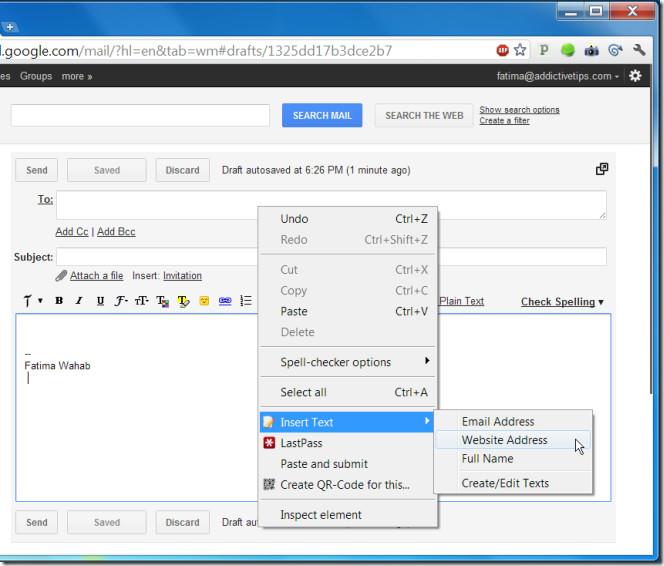This screenshot has height=566, width=664.
Task: Click the top Send button
Action: point(36,170)
